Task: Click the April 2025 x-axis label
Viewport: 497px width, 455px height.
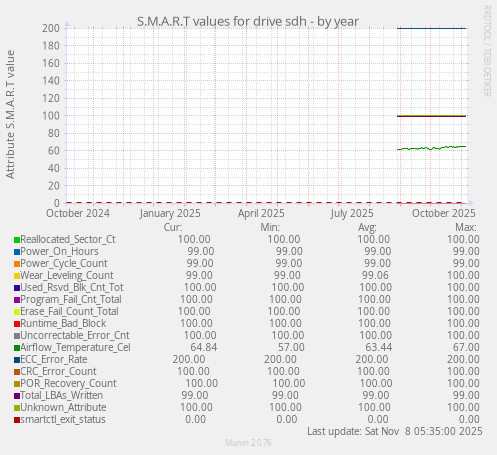Action: [261, 214]
